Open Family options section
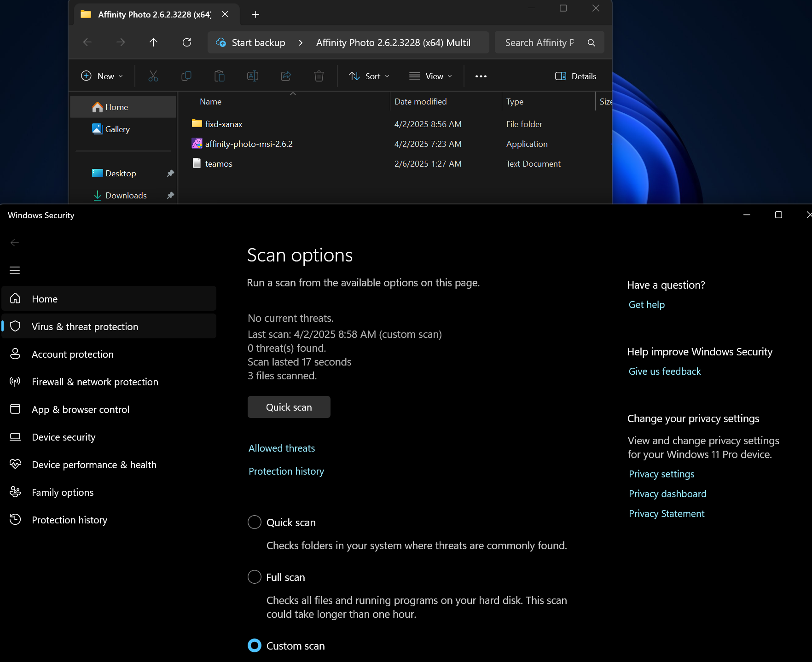Image resolution: width=812 pixels, height=662 pixels. (109, 492)
